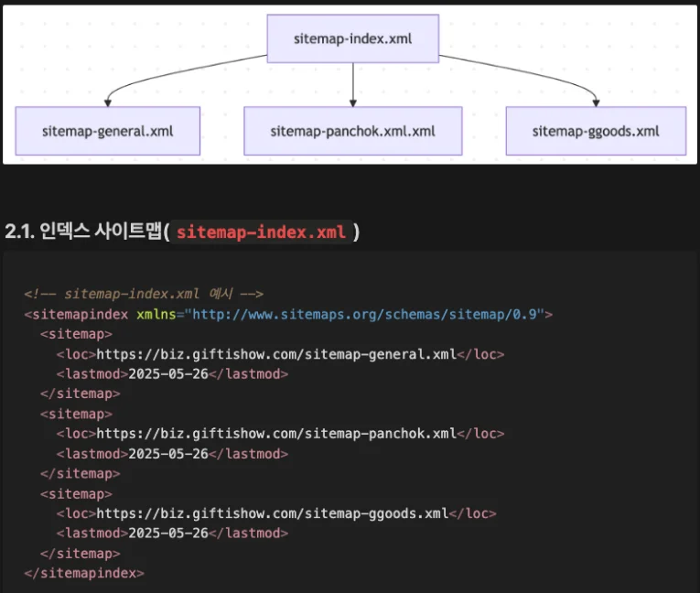Screen dimensions: 700x593
Task: Click the red sitemap-index.xml inline code in heading
Action: [x=261, y=232]
